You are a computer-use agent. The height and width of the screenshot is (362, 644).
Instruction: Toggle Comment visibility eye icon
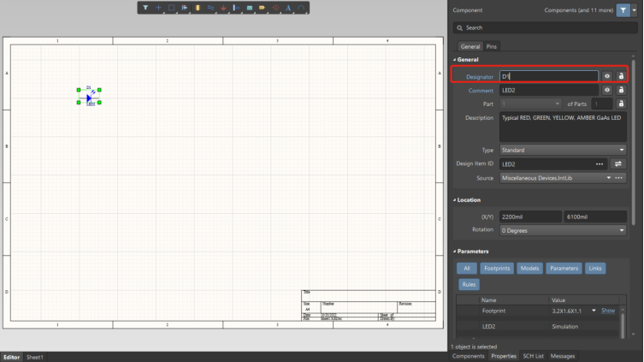pos(606,90)
